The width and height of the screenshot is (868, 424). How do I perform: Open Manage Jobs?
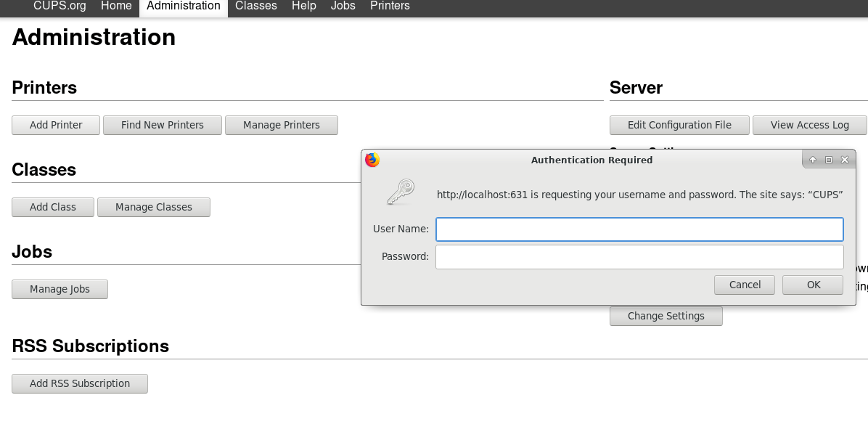(x=60, y=289)
